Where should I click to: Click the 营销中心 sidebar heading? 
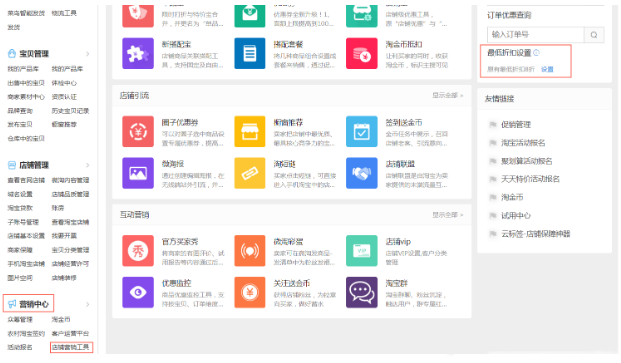pyautogui.click(x=34, y=304)
